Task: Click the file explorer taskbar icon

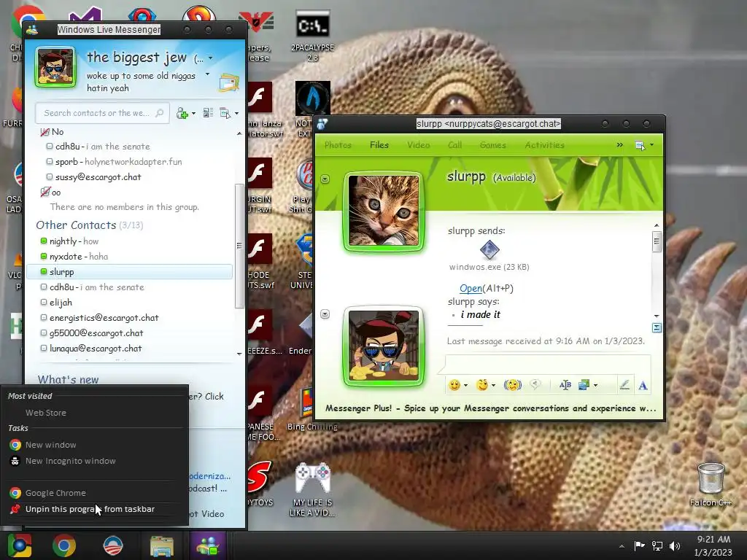Action: coord(161,545)
